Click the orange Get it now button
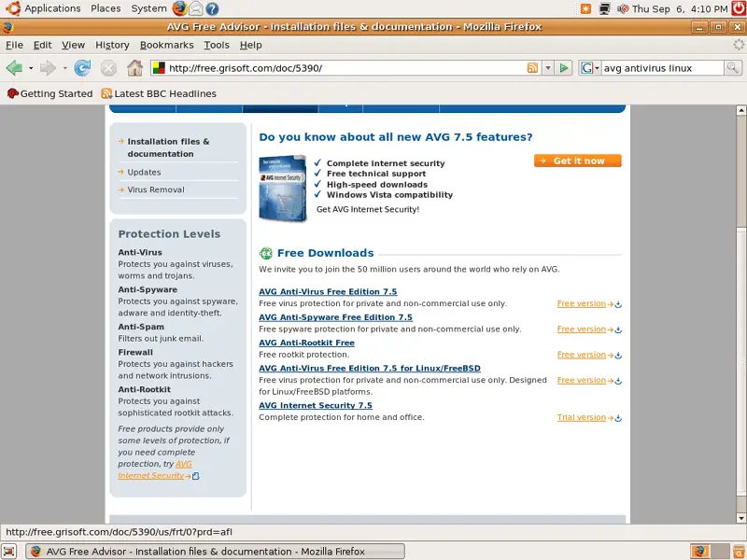Viewport: 747px width, 560px height. pyautogui.click(x=577, y=161)
